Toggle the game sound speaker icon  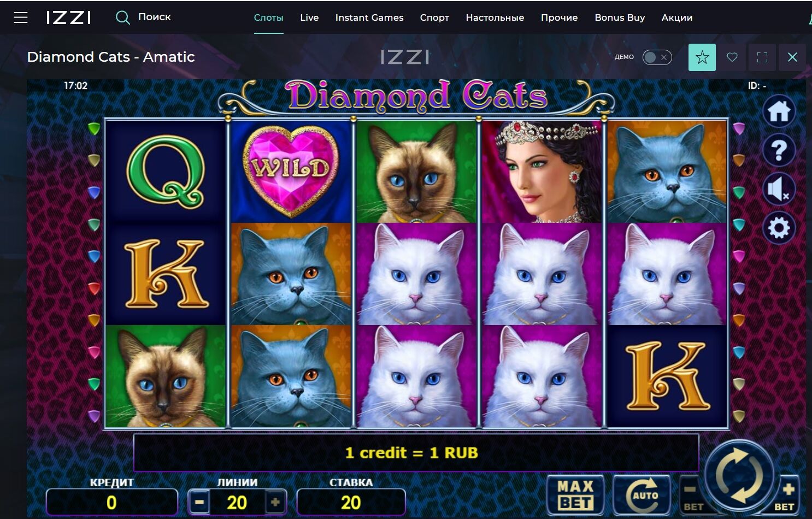(x=779, y=189)
